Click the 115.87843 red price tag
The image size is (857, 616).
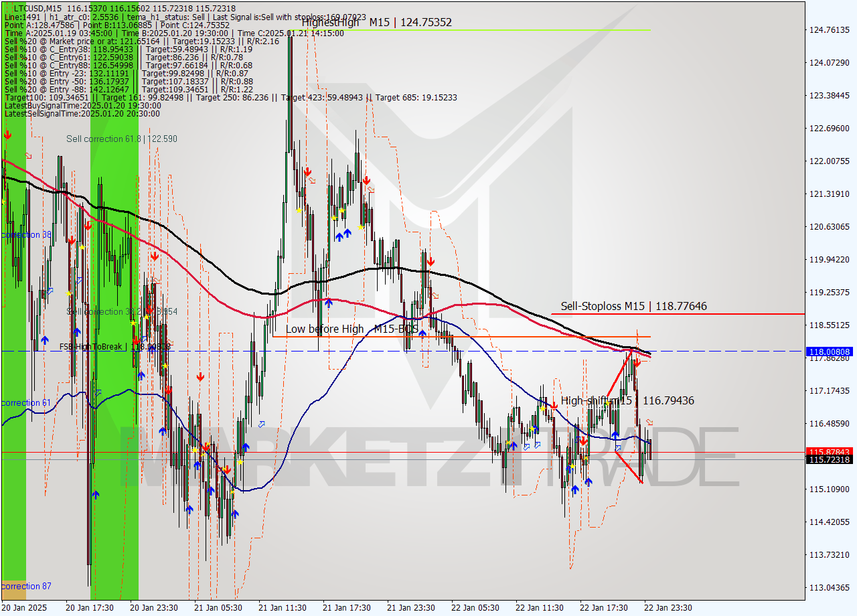pos(830,452)
